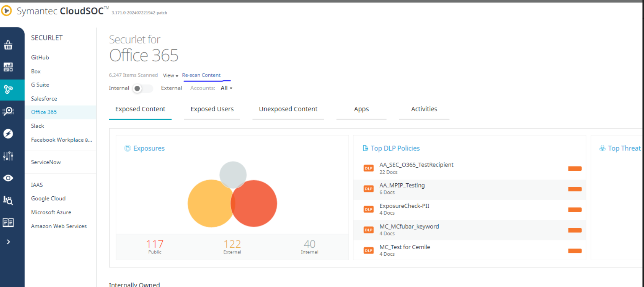Click the shopping basket icon in sidebar
644x287 pixels.
[8, 45]
